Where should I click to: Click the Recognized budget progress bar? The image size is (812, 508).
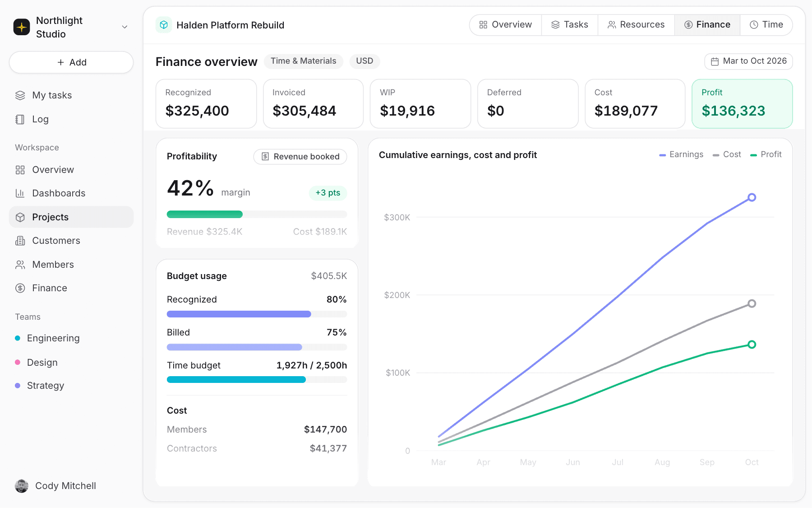pos(257,314)
